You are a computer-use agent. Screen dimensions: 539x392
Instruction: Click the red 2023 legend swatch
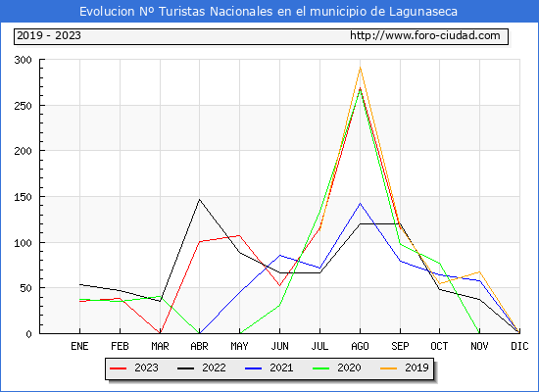(x=118, y=368)
